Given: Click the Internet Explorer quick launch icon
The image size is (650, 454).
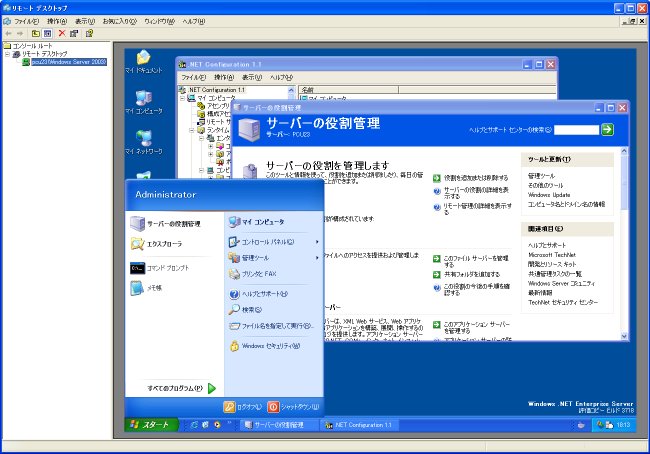Looking at the screenshot, I should (x=194, y=425).
